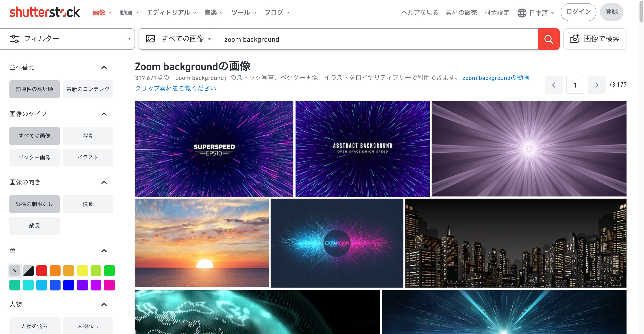Open the ヘルプを見る link

(x=420, y=13)
